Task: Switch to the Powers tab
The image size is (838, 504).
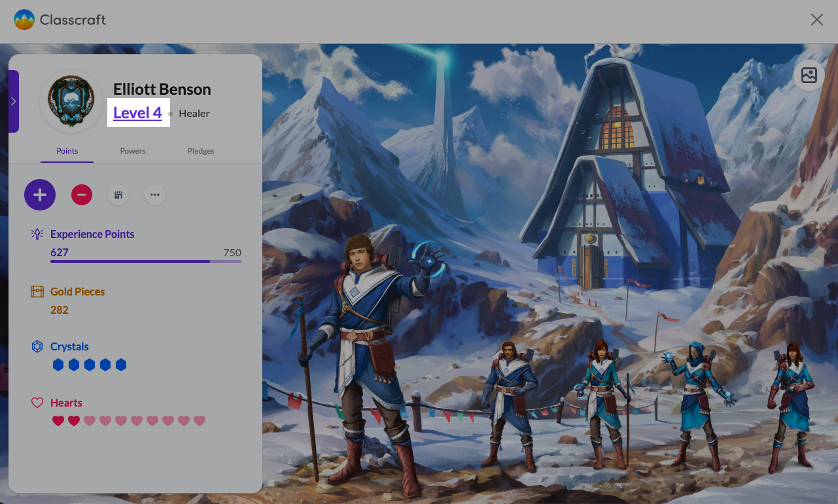Action: (x=133, y=151)
